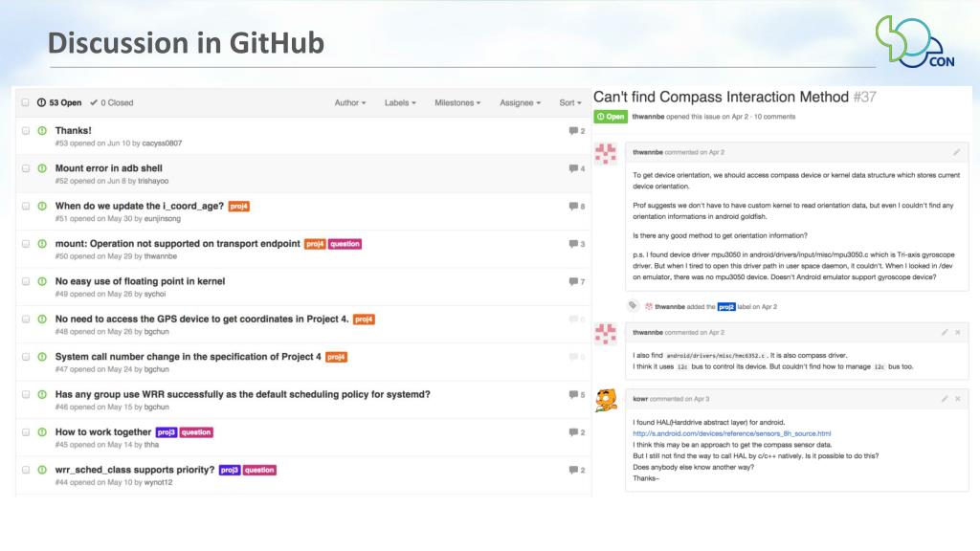The width and height of the screenshot is (980, 551).
Task: Open author link trishayoo
Action: click(153, 181)
